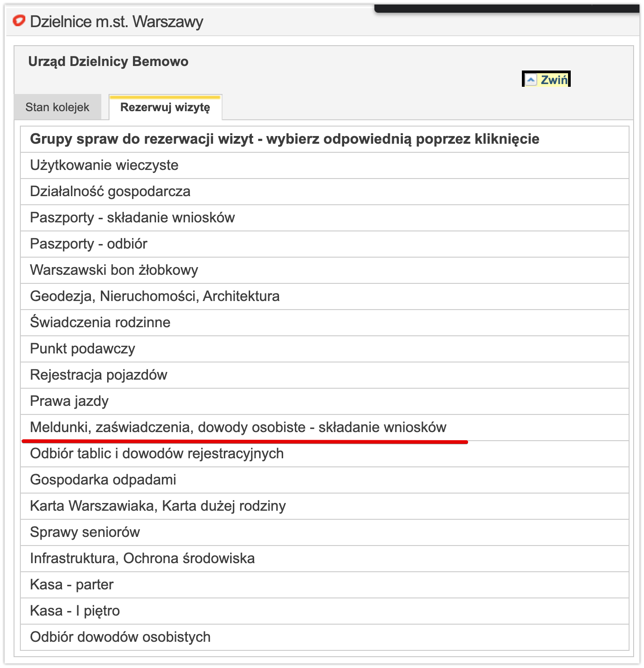Choose Świadczenia rodzinne
The width and height of the screenshot is (644, 668).
(325, 323)
